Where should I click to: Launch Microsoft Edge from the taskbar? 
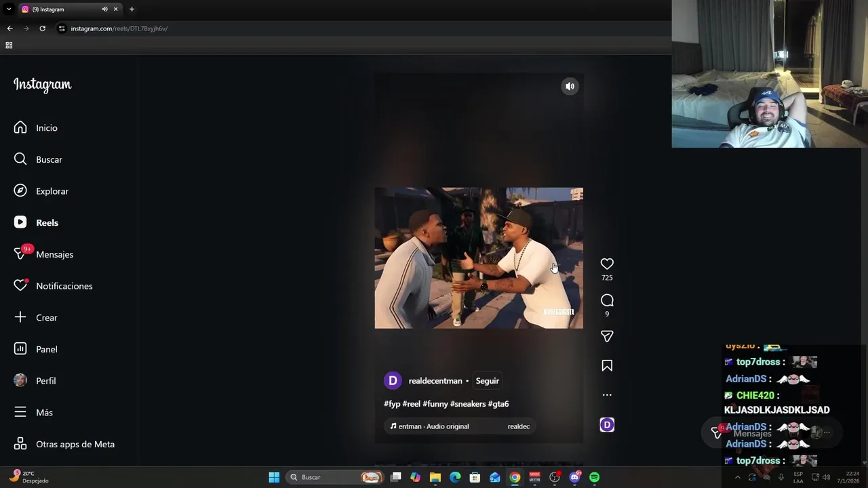click(455, 477)
